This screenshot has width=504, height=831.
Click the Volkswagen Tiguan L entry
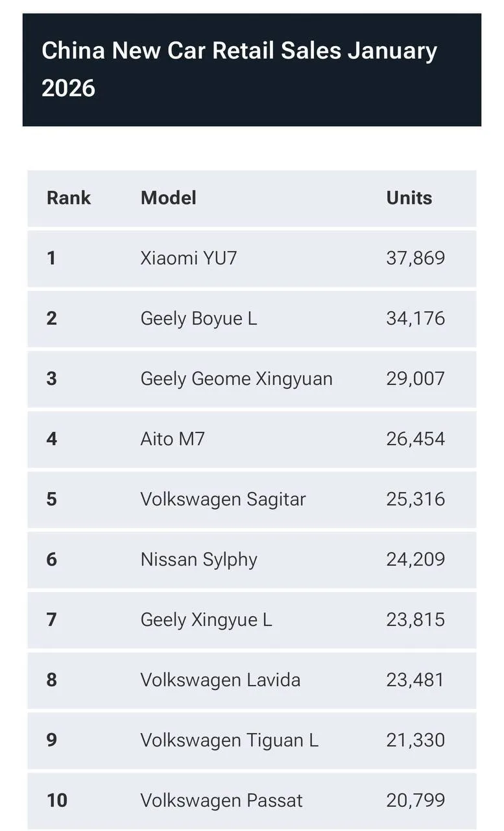point(229,741)
